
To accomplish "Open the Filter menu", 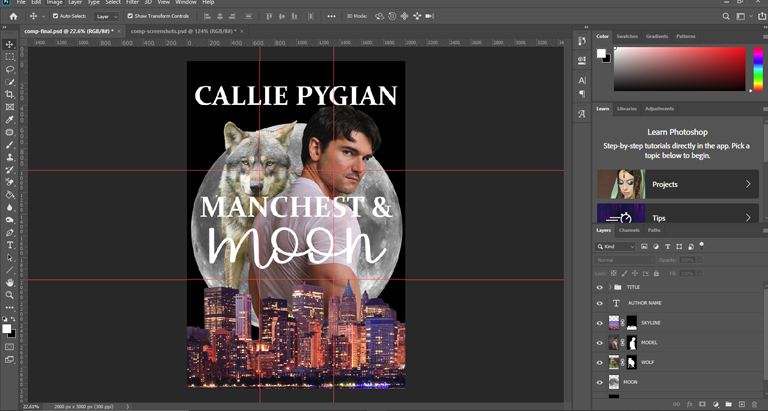I will (x=132, y=3).
